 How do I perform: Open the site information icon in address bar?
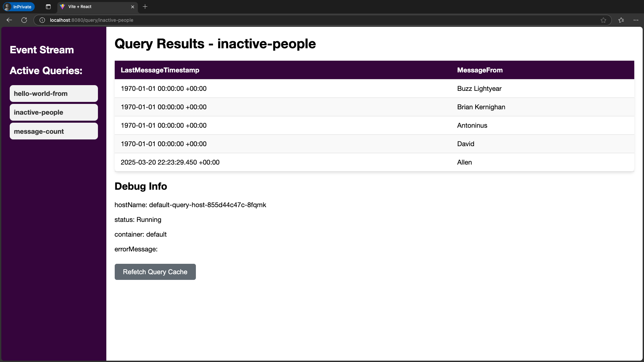[x=42, y=20]
